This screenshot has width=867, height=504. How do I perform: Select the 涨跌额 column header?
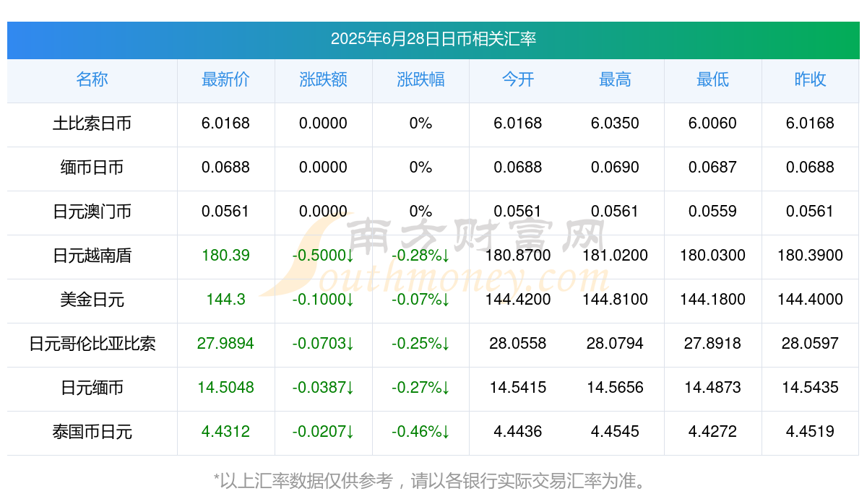click(x=323, y=79)
